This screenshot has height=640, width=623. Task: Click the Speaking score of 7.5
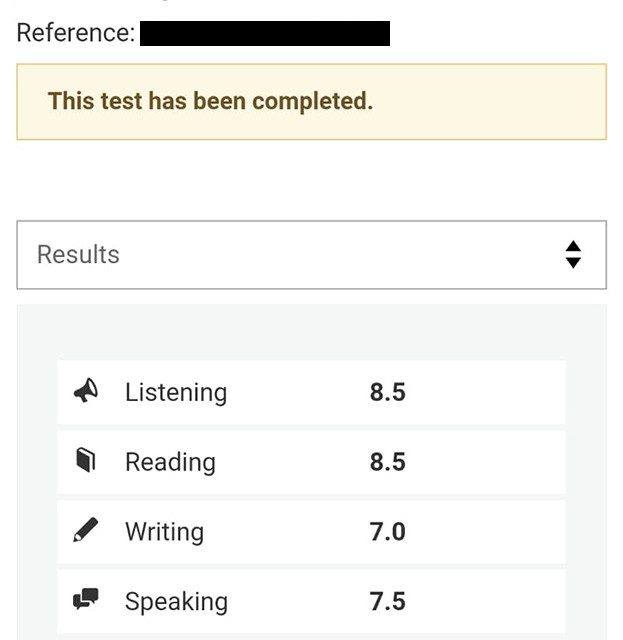(387, 602)
